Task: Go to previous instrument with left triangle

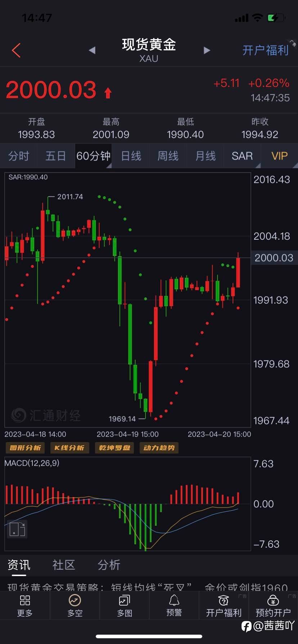Action: click(x=92, y=50)
